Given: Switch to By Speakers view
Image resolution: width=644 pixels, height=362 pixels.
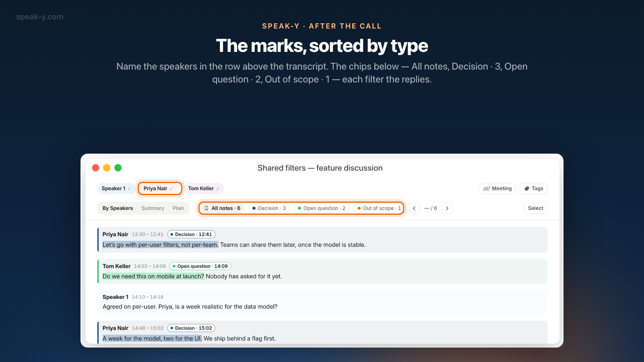Looking at the screenshot, I should (118, 208).
